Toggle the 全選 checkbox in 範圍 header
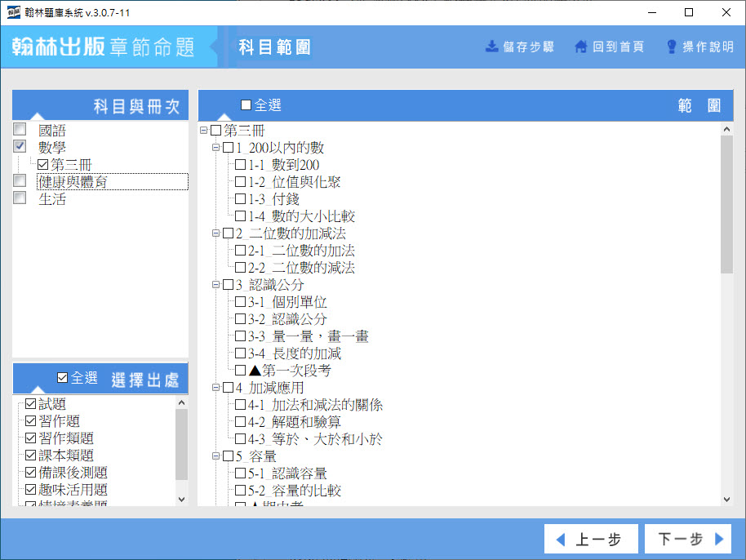 pyautogui.click(x=246, y=105)
